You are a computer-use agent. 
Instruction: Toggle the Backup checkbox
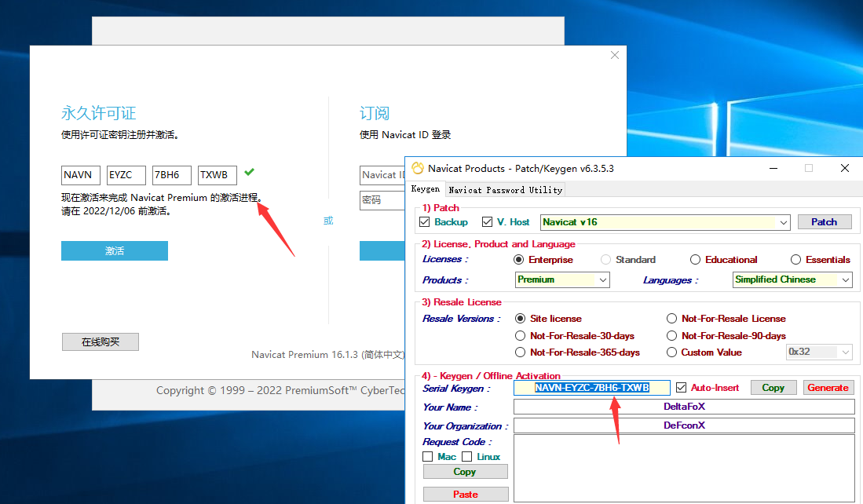[x=425, y=222]
